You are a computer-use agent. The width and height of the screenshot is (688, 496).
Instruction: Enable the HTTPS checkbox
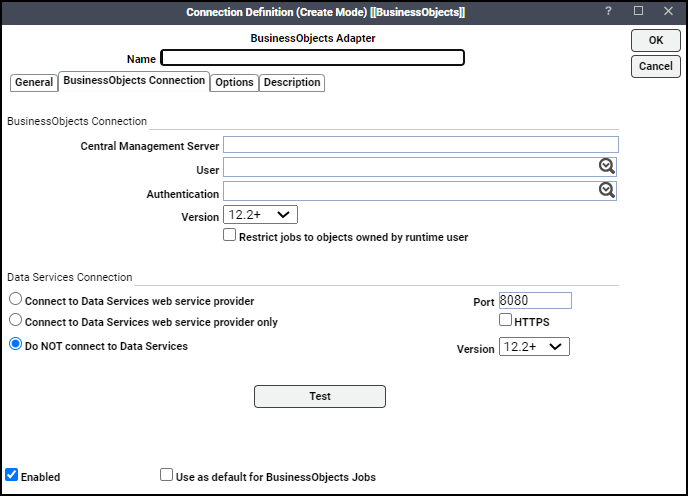pos(505,320)
